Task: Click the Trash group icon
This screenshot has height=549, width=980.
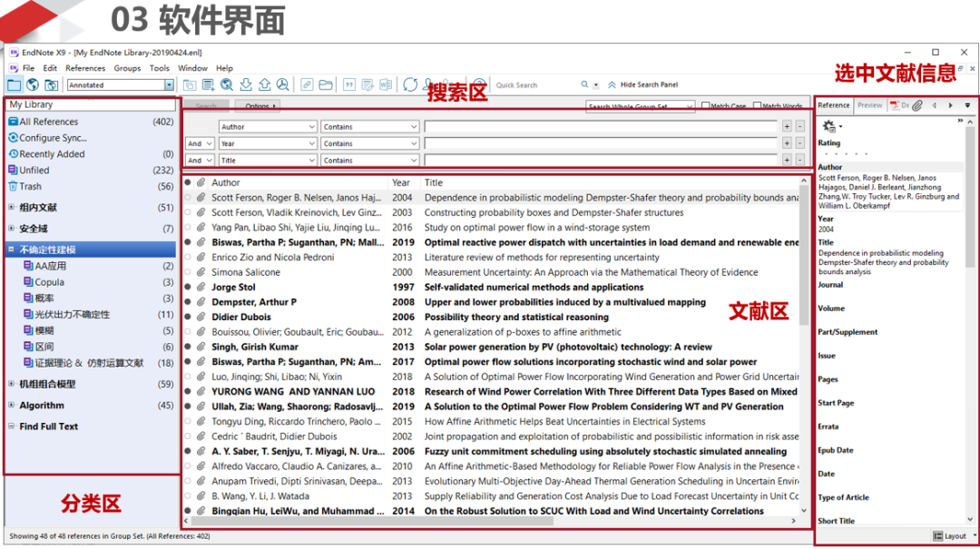Action: tap(13, 186)
